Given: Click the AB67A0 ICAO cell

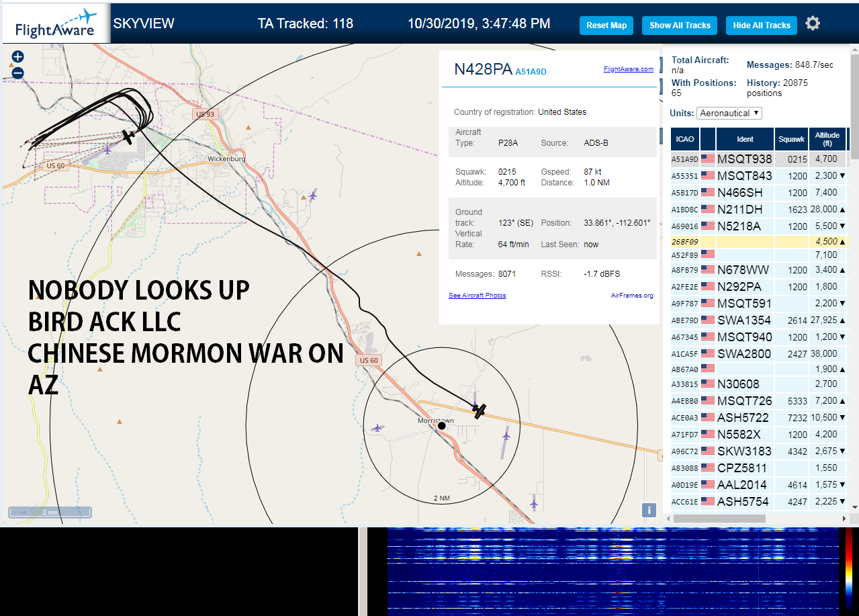Looking at the screenshot, I should point(684,369).
